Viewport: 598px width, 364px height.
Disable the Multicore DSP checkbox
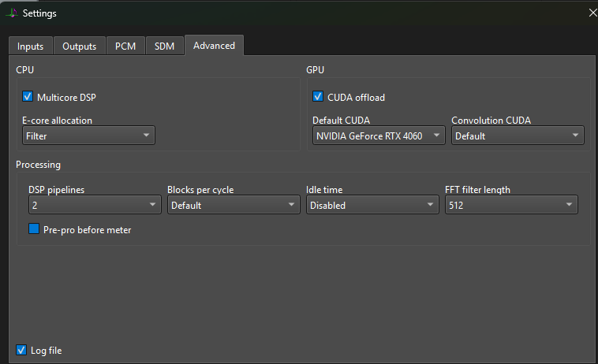coord(28,97)
